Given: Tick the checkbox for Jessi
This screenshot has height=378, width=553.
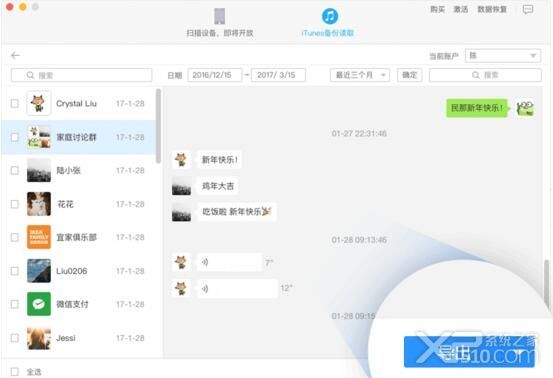Looking at the screenshot, I should (x=15, y=338).
